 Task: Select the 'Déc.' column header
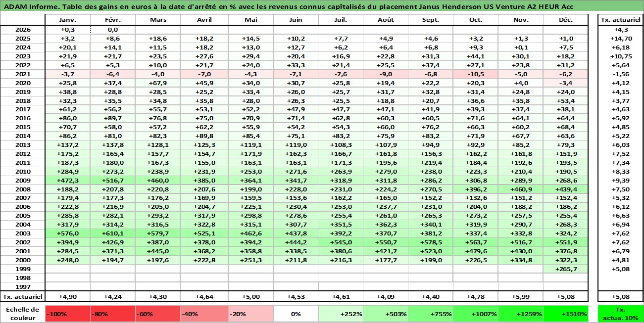pyautogui.click(x=565, y=20)
